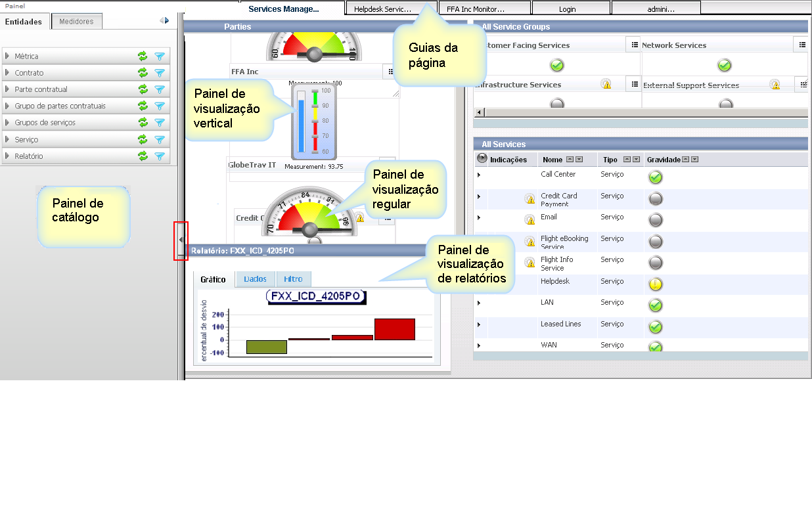812x530 pixels.
Task: Expand the LAN service row
Action: point(479,303)
